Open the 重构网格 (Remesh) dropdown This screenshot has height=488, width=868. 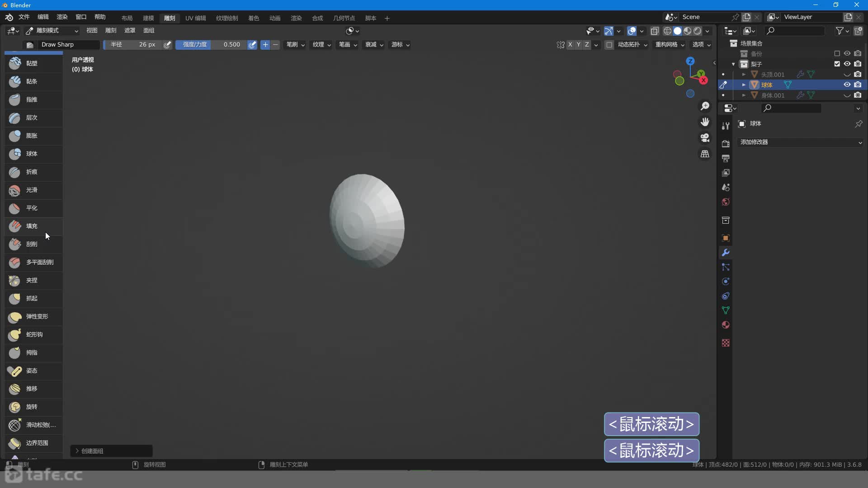coord(670,45)
